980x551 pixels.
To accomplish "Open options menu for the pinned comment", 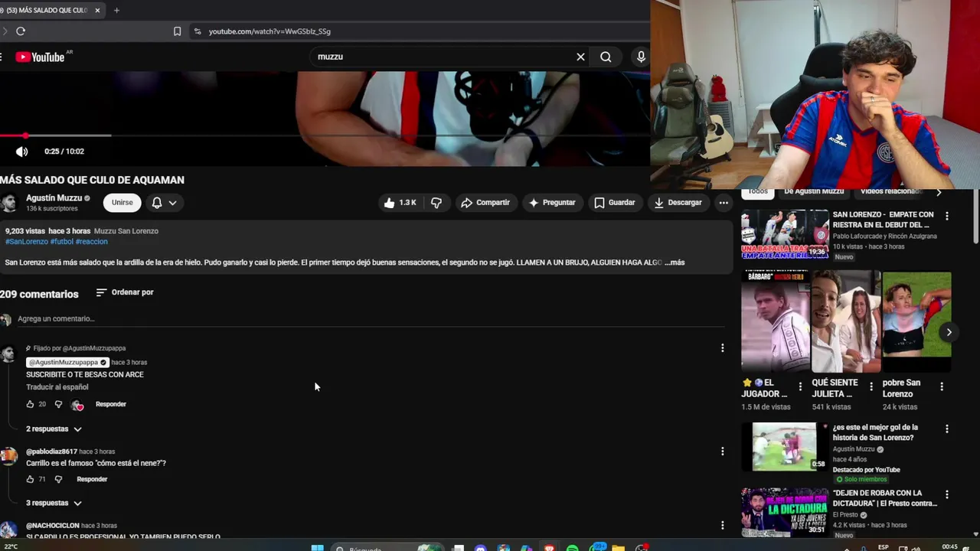I will tap(722, 348).
